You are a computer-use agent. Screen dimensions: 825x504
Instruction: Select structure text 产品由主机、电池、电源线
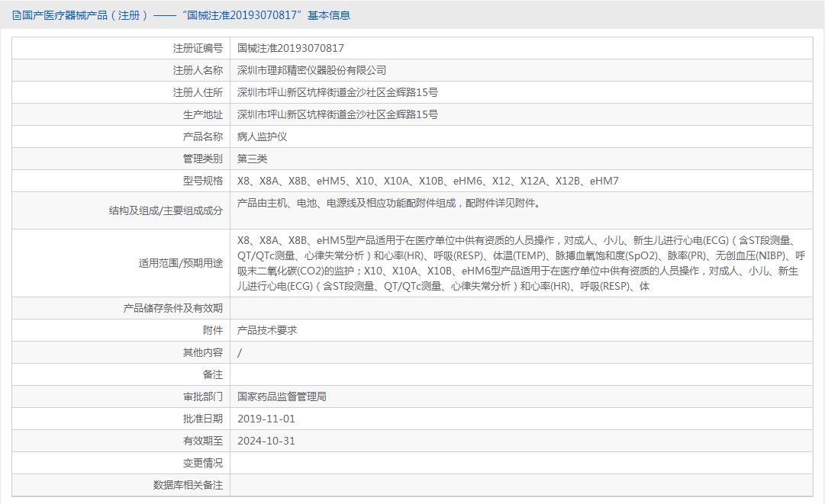coord(389,204)
